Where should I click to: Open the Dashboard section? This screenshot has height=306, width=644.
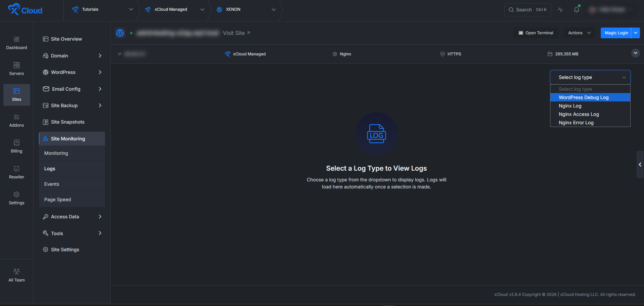click(16, 43)
